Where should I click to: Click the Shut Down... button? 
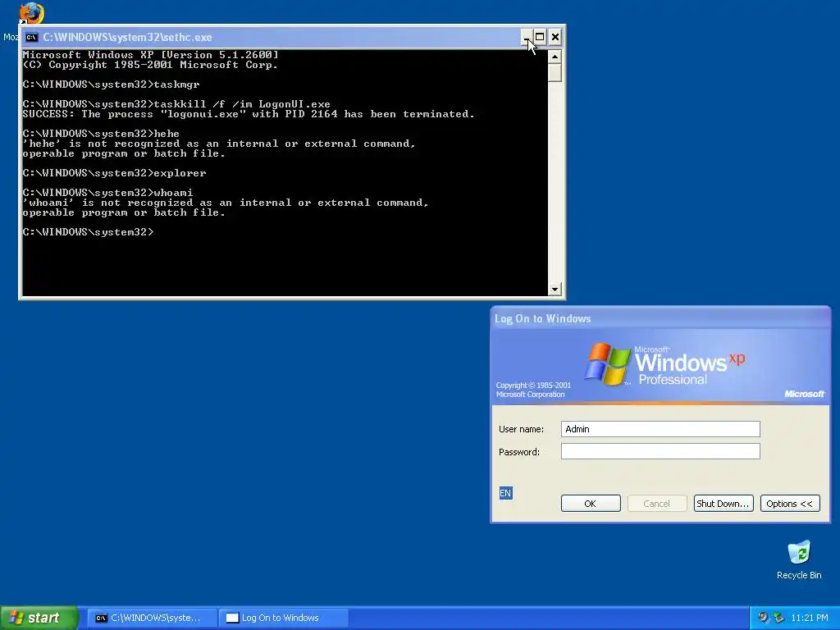724,504
